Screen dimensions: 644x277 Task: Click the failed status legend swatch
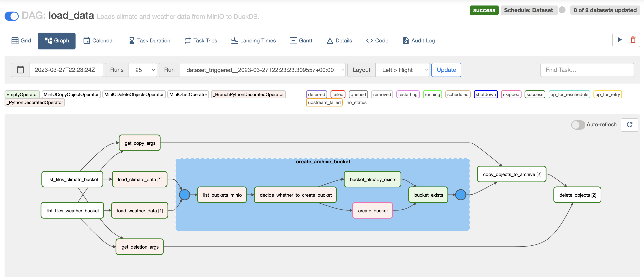coord(338,94)
